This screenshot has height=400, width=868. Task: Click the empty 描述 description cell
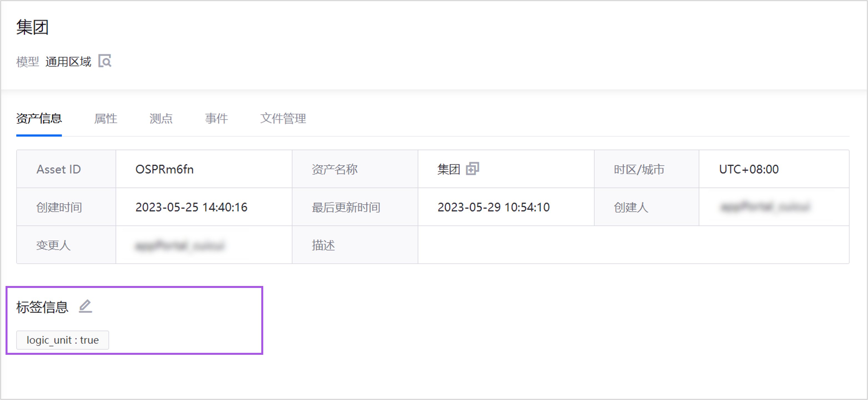pyautogui.click(x=633, y=245)
